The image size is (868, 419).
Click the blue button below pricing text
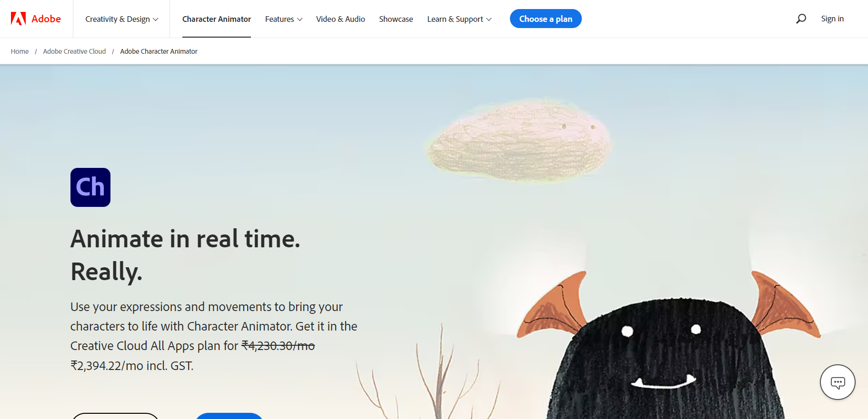pyautogui.click(x=229, y=416)
